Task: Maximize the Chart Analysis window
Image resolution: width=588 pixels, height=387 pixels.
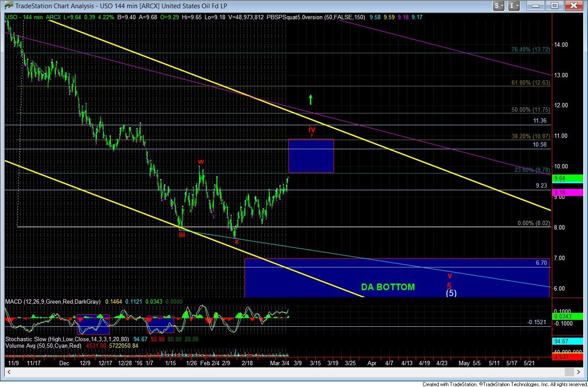Action: click(x=554, y=6)
